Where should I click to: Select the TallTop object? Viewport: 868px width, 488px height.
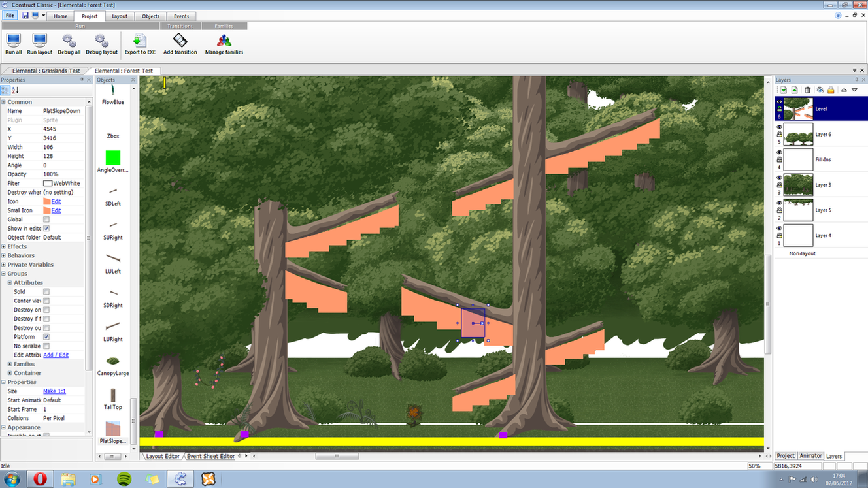coord(113,399)
